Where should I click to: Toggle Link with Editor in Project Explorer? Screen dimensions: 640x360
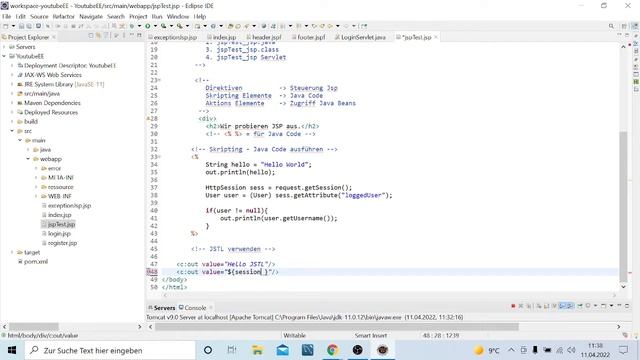point(98,36)
